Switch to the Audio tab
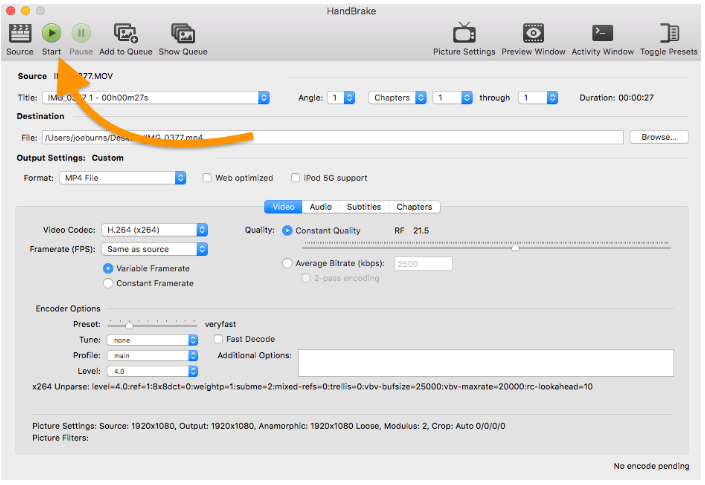The height and width of the screenshot is (485, 705). point(321,207)
